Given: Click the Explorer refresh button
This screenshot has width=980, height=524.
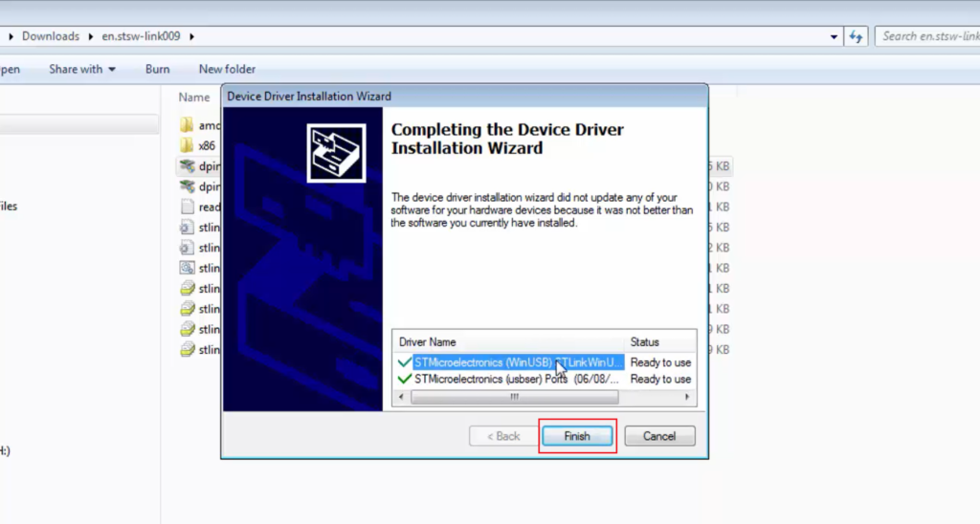Looking at the screenshot, I should pos(856,37).
